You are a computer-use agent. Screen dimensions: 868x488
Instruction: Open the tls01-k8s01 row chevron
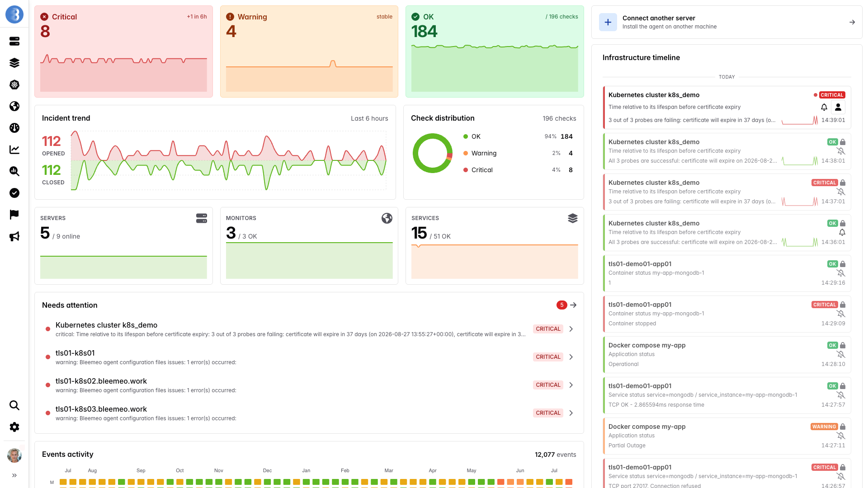coord(571,357)
